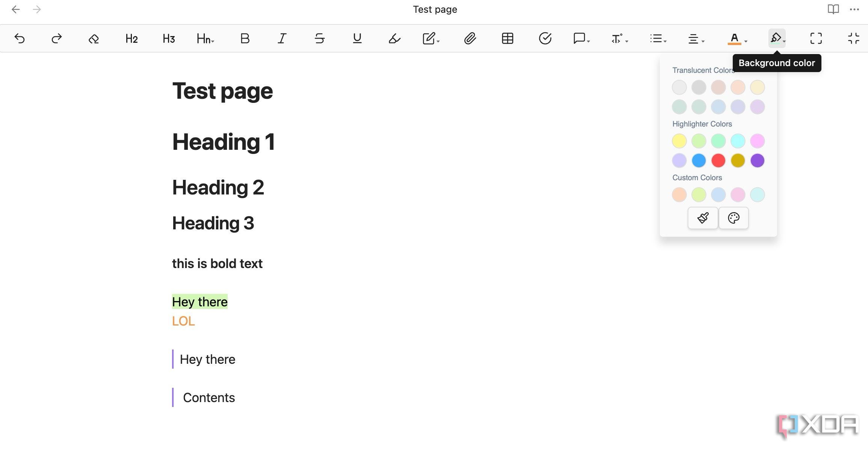The width and height of the screenshot is (868, 449).
Task: Open the text alignment dropdown menu
Action: [x=695, y=38]
